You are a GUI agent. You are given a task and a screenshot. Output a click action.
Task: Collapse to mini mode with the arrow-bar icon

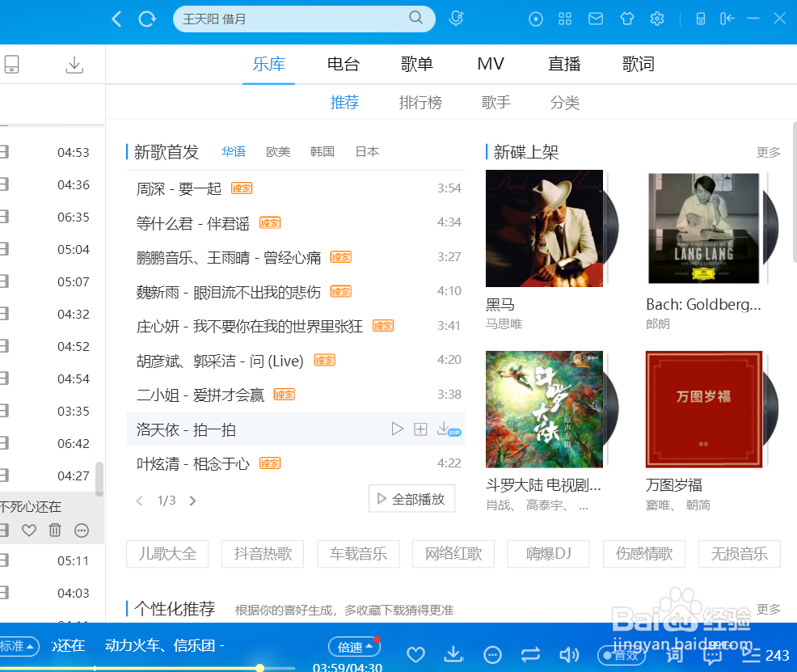pyautogui.click(x=727, y=19)
